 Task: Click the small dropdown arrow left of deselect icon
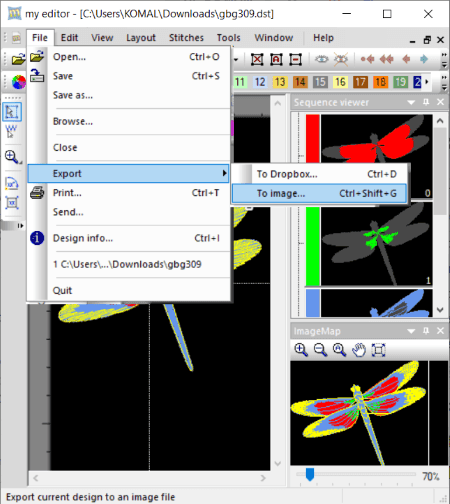[x=236, y=60]
